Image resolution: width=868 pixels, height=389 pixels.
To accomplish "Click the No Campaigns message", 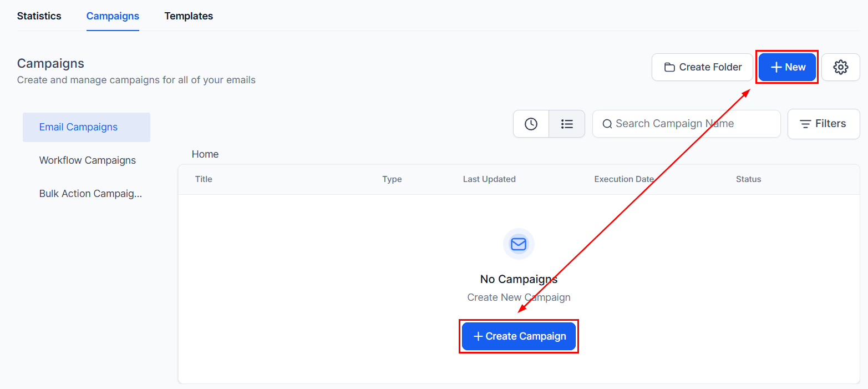I will (x=519, y=279).
